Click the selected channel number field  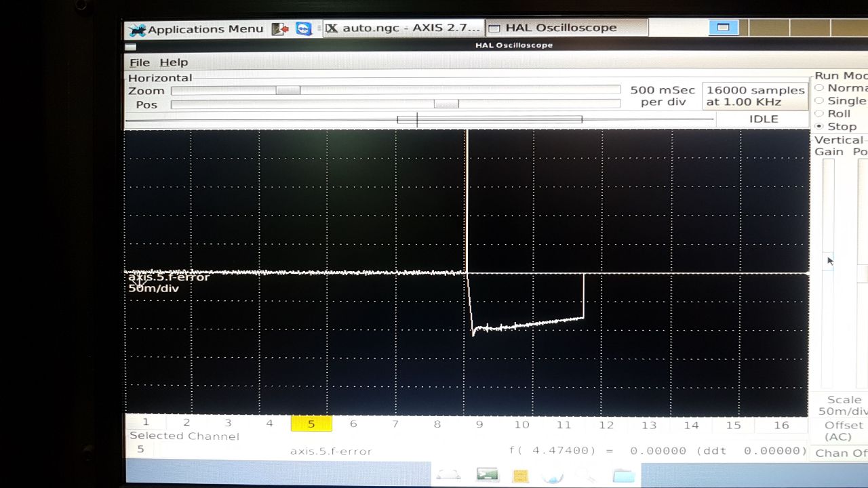point(140,449)
